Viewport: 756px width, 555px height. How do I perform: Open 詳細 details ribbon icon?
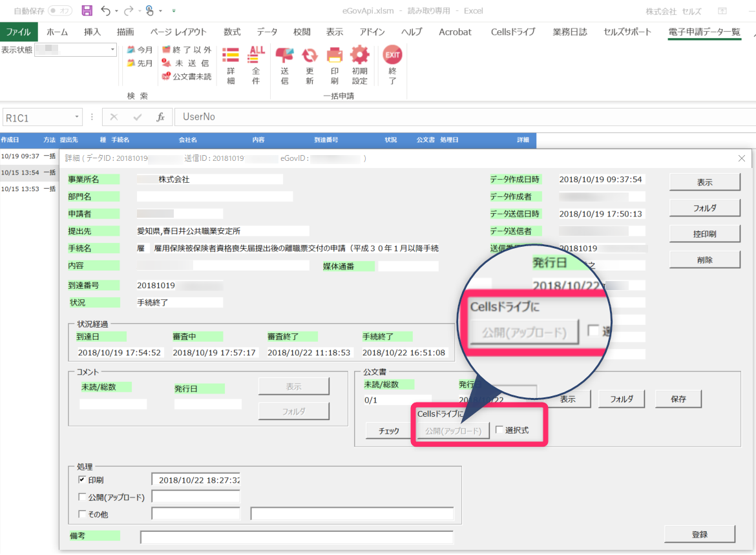point(231,65)
